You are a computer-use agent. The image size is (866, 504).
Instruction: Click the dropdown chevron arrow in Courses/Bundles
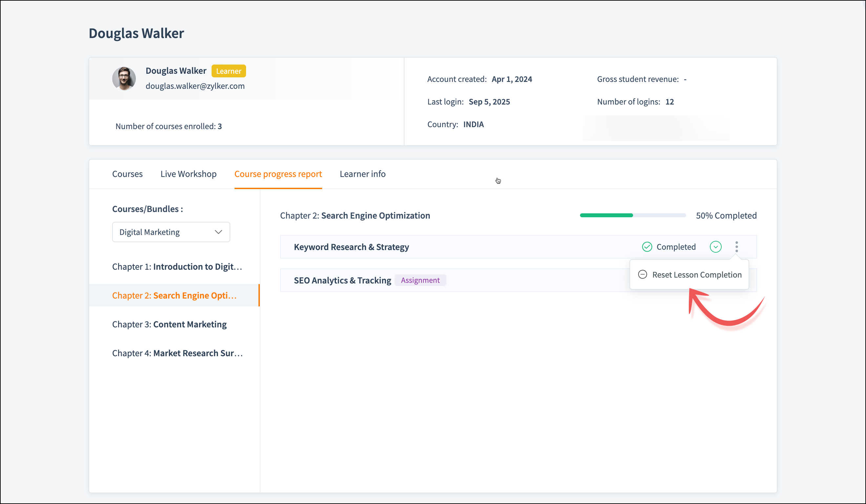(x=218, y=232)
